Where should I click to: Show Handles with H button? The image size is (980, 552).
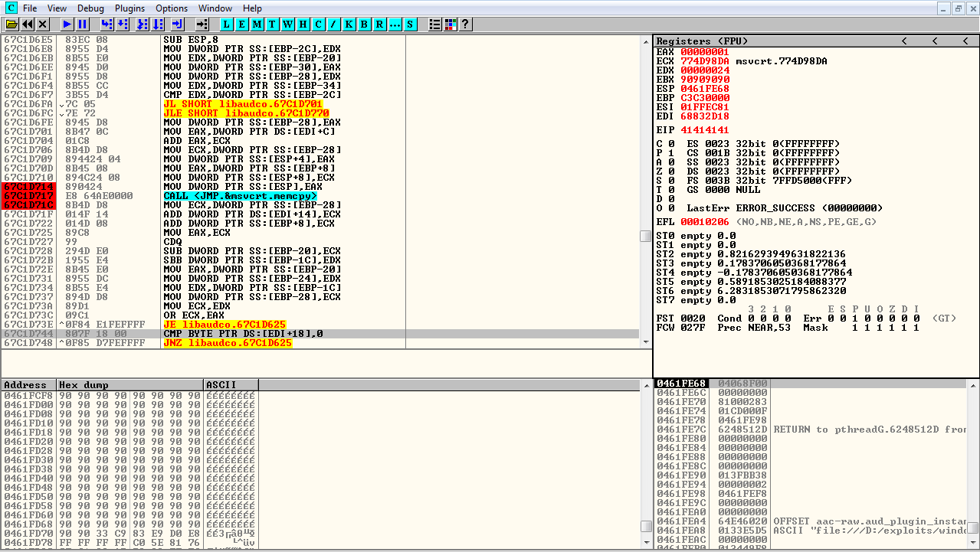tap(303, 24)
